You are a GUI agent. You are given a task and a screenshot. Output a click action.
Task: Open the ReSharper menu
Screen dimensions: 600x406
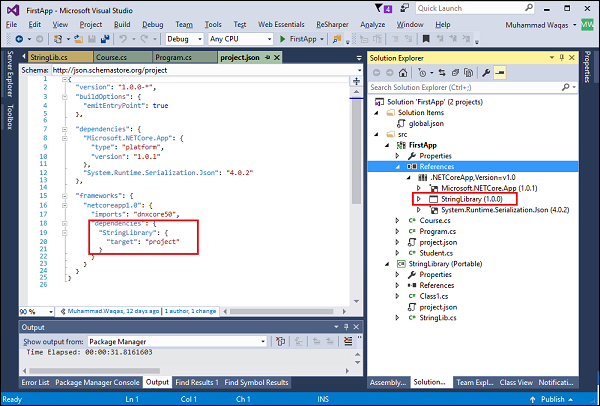[332, 24]
